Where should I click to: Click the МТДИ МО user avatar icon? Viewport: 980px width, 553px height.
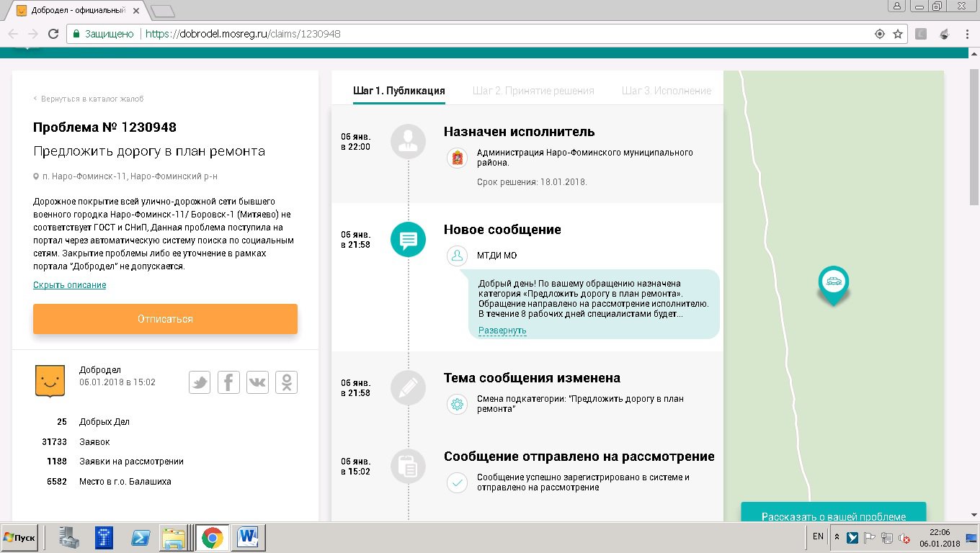point(457,256)
